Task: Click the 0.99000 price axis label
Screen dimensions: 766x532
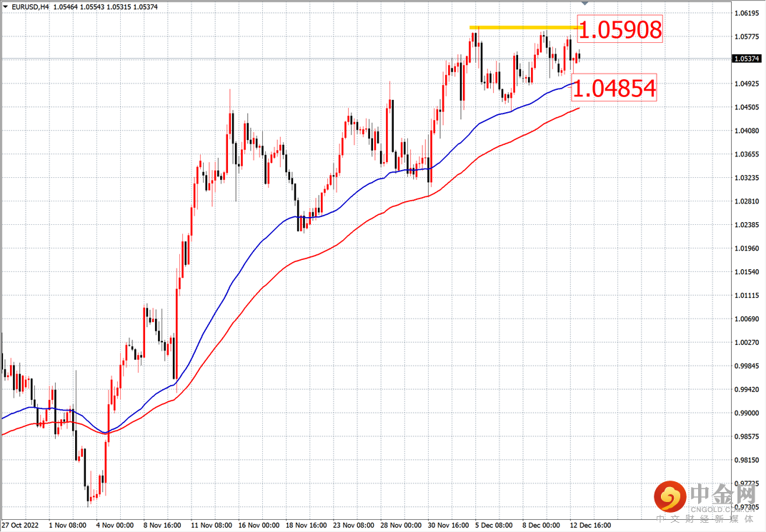Action: click(747, 413)
